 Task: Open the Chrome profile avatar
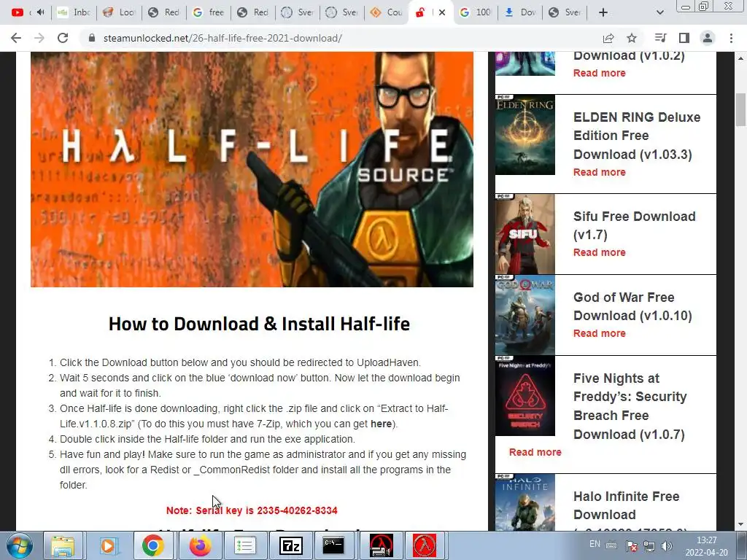708,38
